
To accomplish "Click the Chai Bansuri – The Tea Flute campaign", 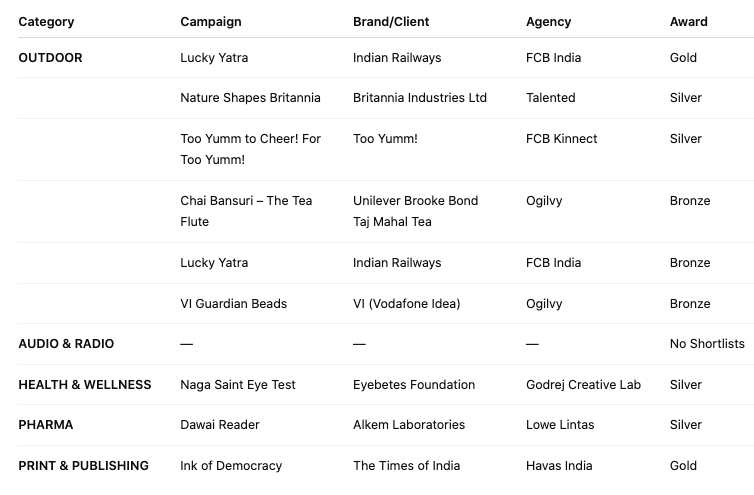I will [246, 211].
